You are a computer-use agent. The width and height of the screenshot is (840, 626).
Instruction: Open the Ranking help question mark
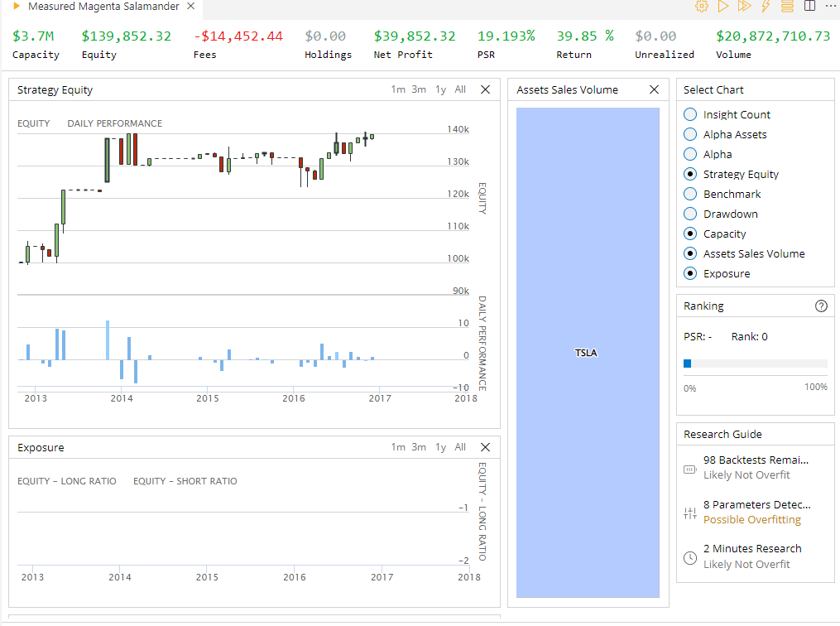coord(821,306)
